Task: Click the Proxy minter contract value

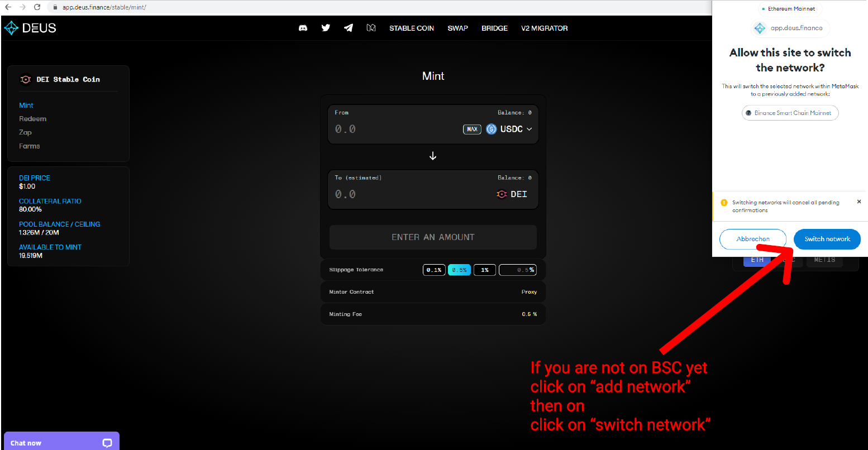Action: click(529, 292)
